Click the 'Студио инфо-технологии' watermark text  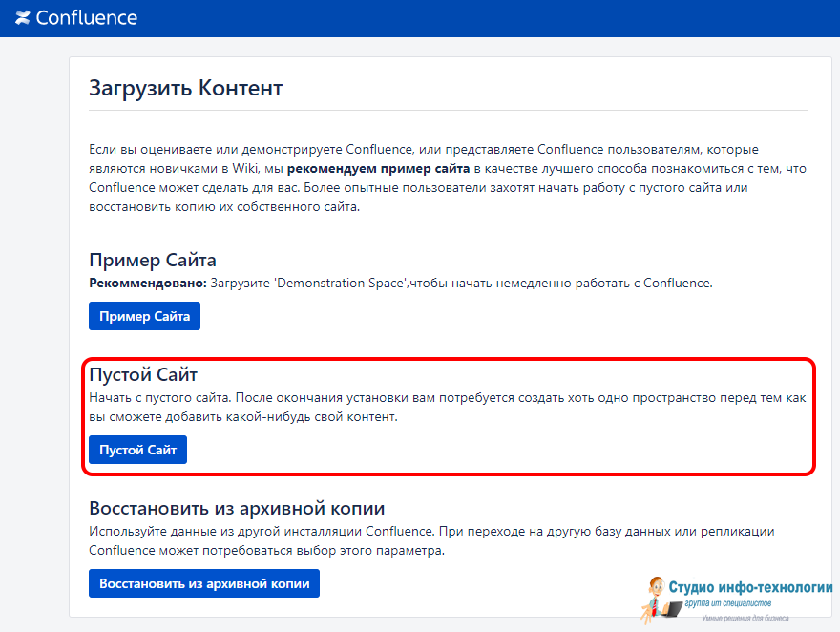point(750,587)
